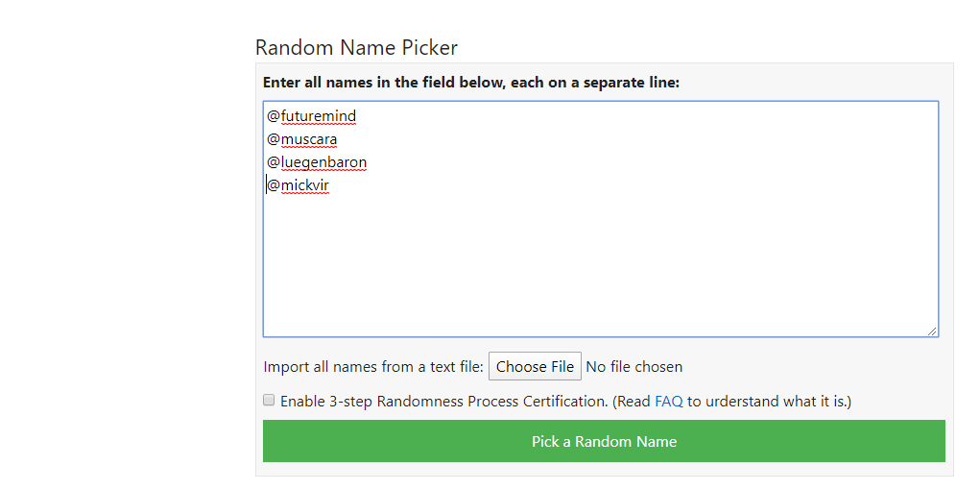Click the Pick a Random Name button
The image size is (980, 490).
(x=604, y=442)
